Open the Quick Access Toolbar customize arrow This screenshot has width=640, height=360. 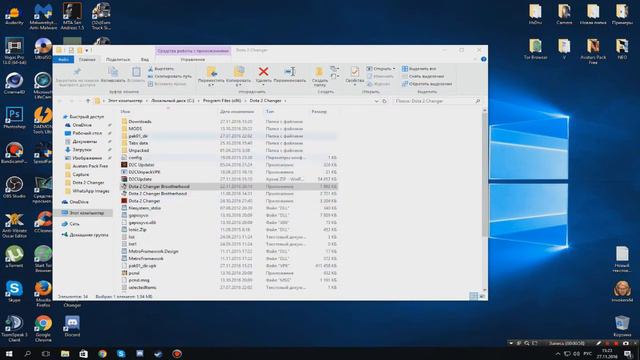point(87,51)
